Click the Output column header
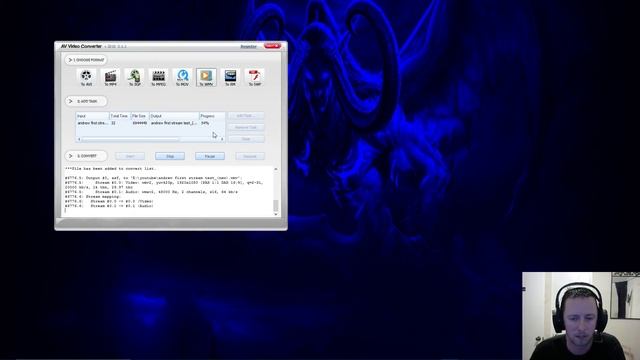 click(174, 116)
